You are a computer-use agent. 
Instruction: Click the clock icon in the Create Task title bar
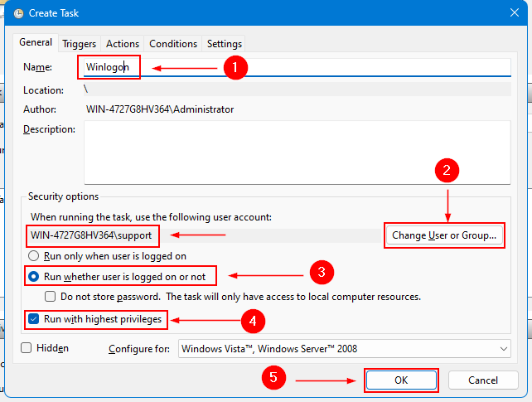coord(19,13)
